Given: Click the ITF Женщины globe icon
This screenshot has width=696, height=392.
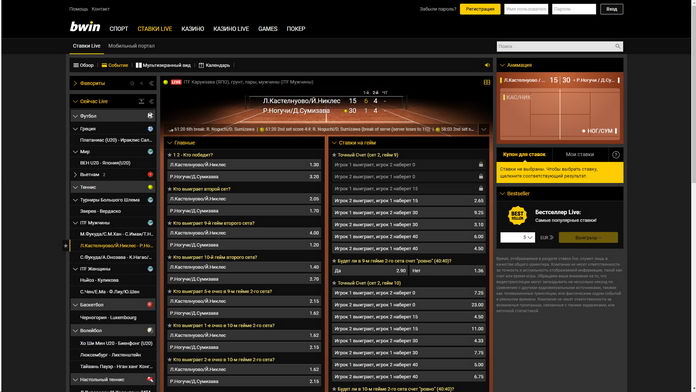Looking at the screenshot, I should pos(150,269).
